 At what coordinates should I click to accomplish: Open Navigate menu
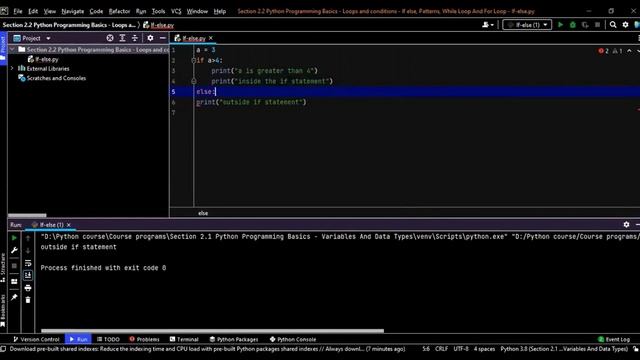point(73,11)
